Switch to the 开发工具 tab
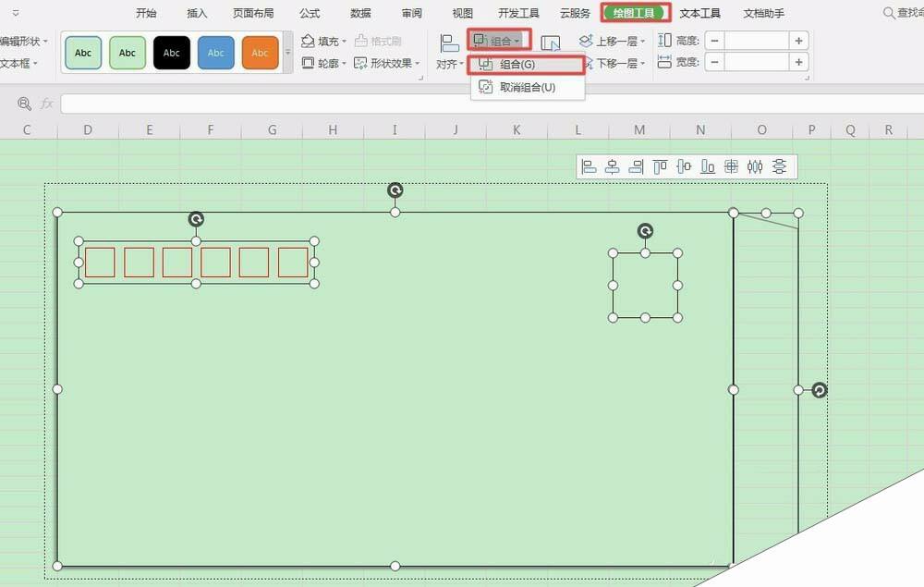This screenshot has width=924, height=587. click(520, 13)
